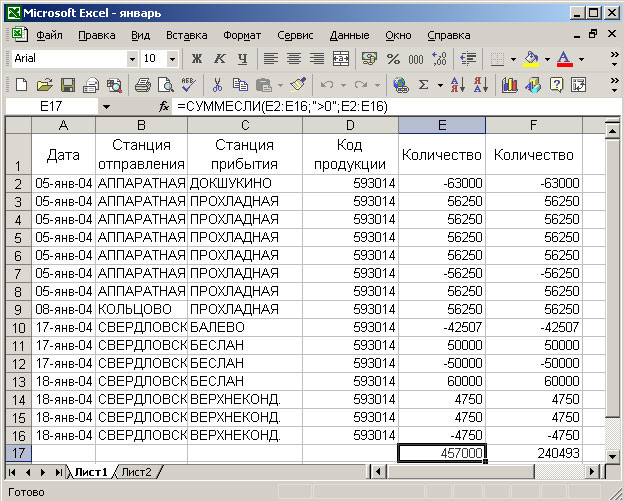This screenshot has height=501, width=624.
Task: Expand the Name Box dropdown next to E17
Action: pyautogui.click(x=107, y=106)
